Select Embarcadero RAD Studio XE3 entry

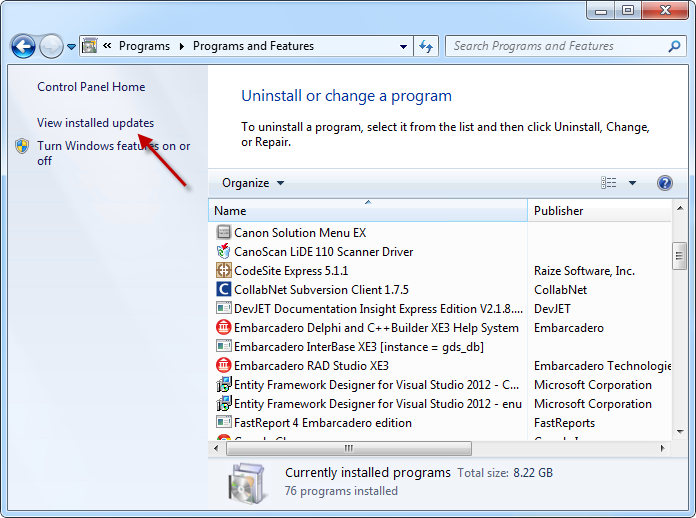[x=311, y=366]
